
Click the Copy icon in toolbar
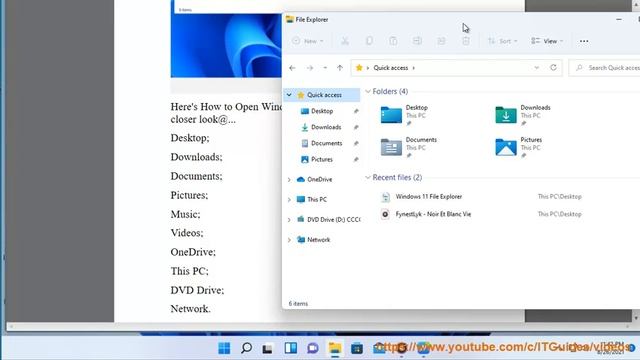pos(369,41)
